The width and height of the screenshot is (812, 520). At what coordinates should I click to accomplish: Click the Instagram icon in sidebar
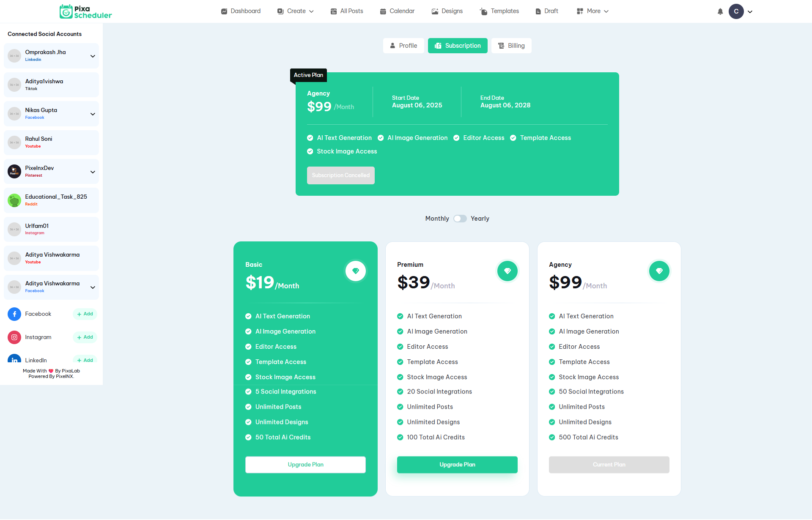[14, 337]
